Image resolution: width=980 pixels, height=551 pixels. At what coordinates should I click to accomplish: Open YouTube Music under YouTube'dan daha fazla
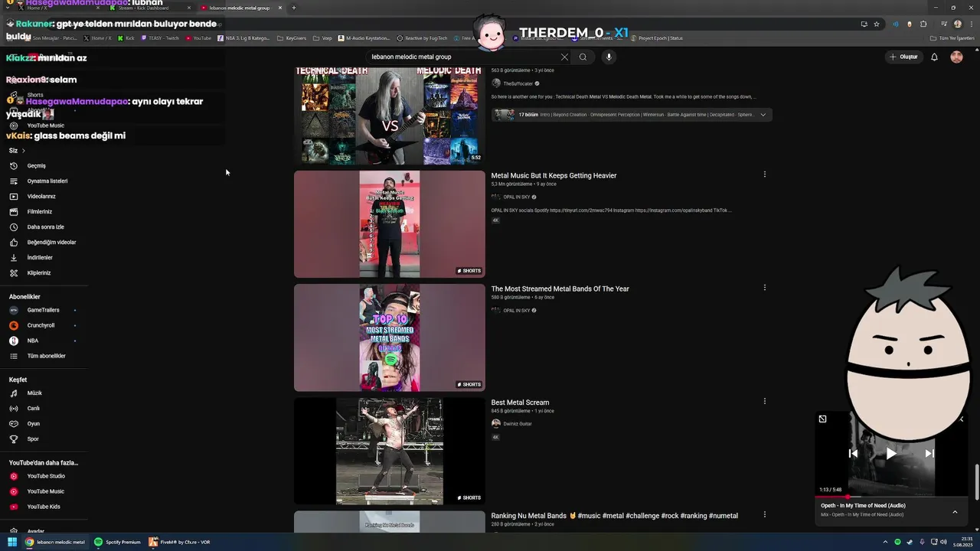(x=46, y=491)
